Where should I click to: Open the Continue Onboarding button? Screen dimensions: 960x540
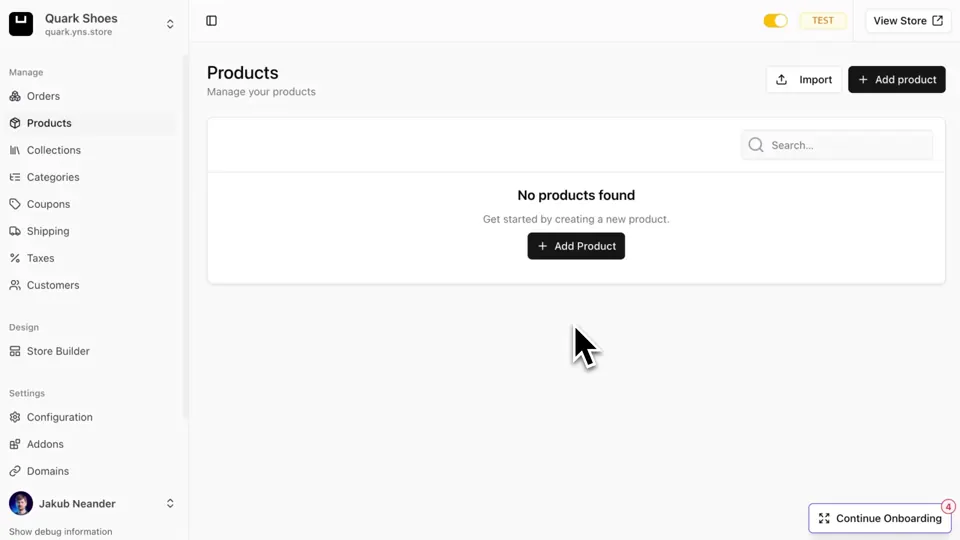pos(880,518)
